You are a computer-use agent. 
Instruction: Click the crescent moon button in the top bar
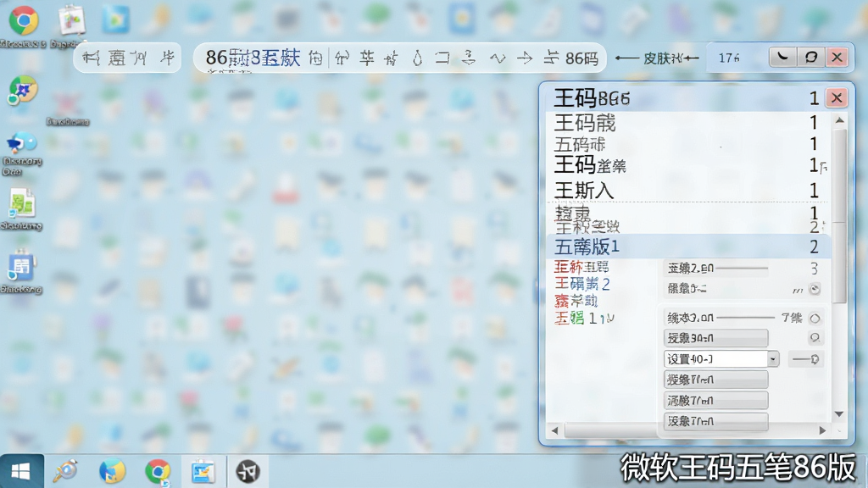point(782,57)
